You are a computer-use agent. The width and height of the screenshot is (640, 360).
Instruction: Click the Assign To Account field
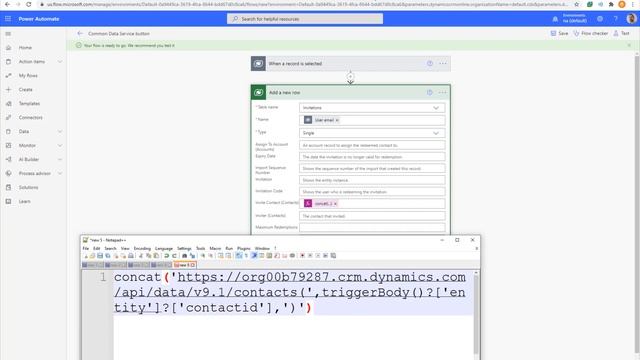pos(372,145)
